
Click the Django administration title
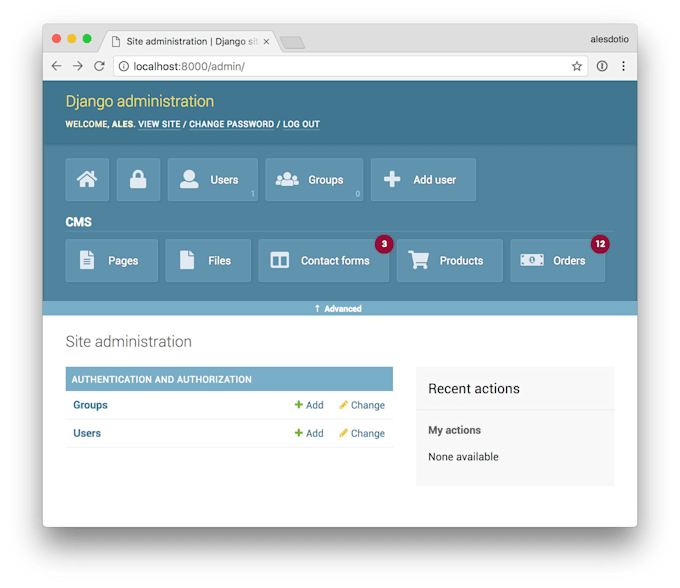140,101
